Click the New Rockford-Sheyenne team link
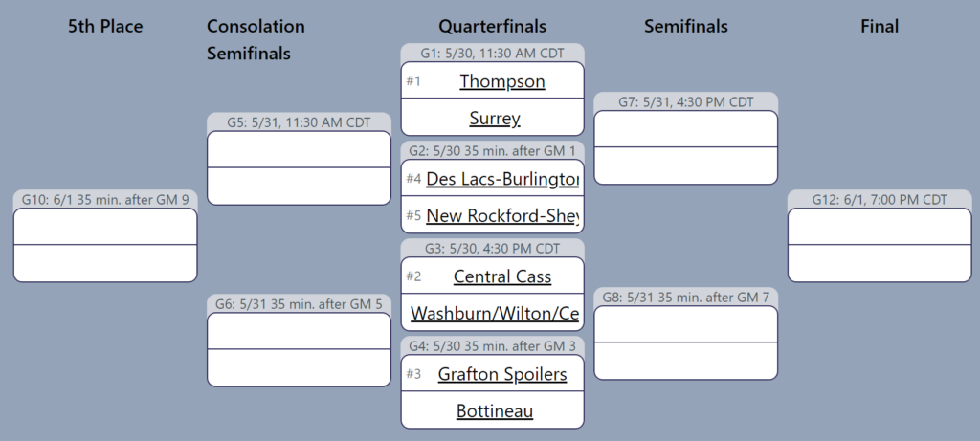This screenshot has height=441, width=980. pos(502,215)
